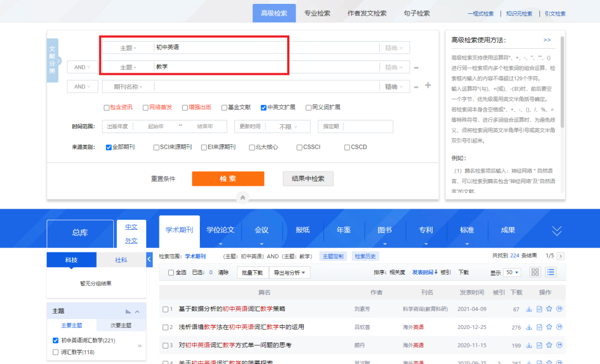
Task: Open 一框式检索 link
Action: 481,14
